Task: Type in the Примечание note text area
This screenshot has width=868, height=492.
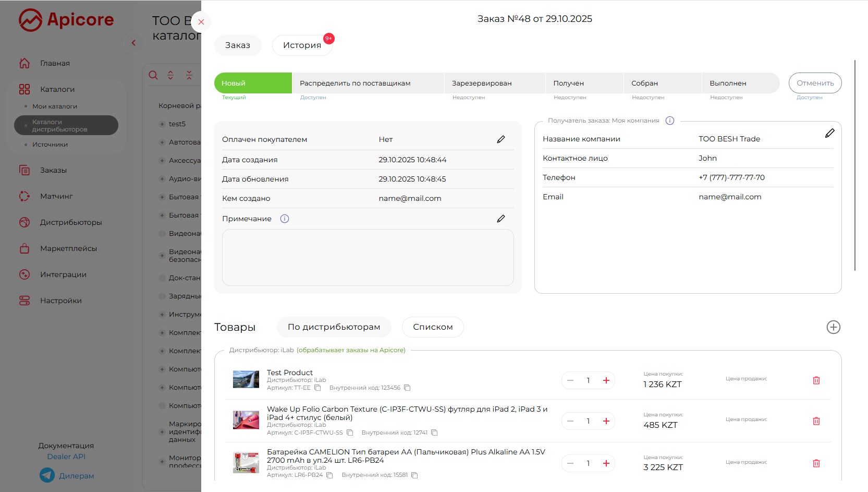Action: (x=368, y=257)
